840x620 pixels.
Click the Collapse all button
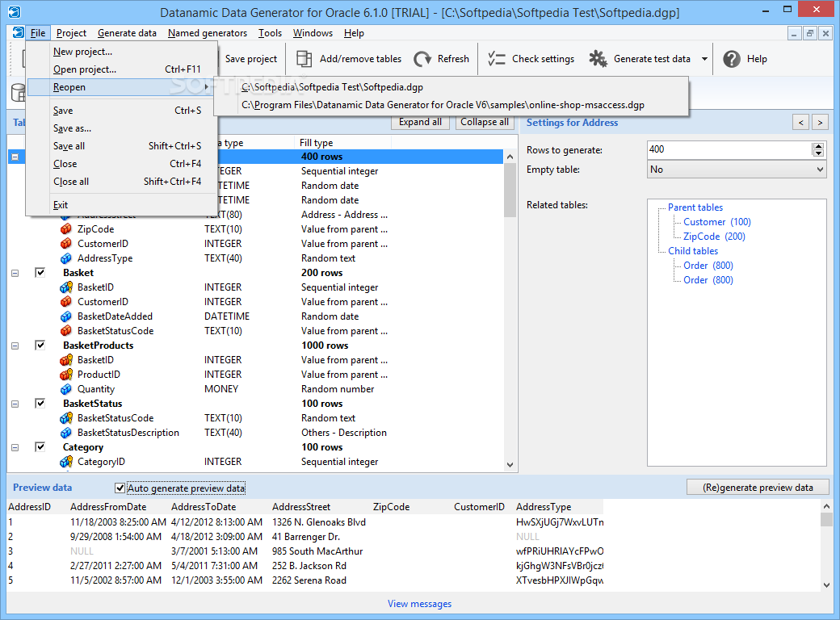485,122
